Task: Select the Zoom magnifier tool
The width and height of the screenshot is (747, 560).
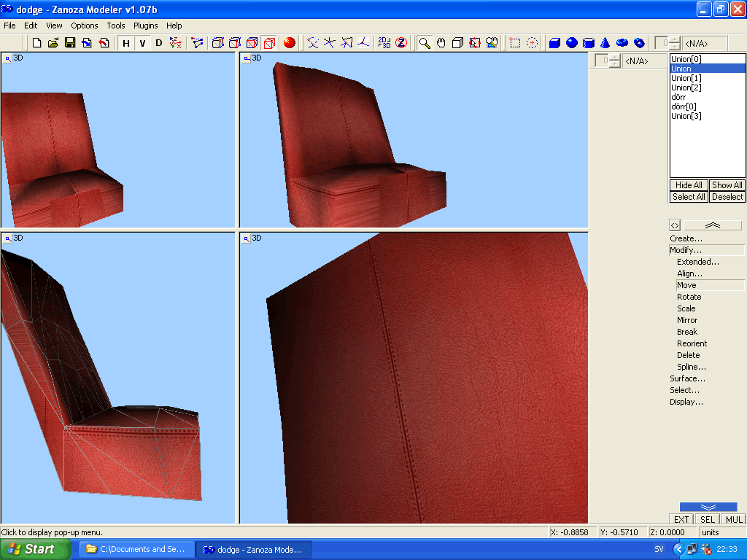Action: [x=424, y=43]
